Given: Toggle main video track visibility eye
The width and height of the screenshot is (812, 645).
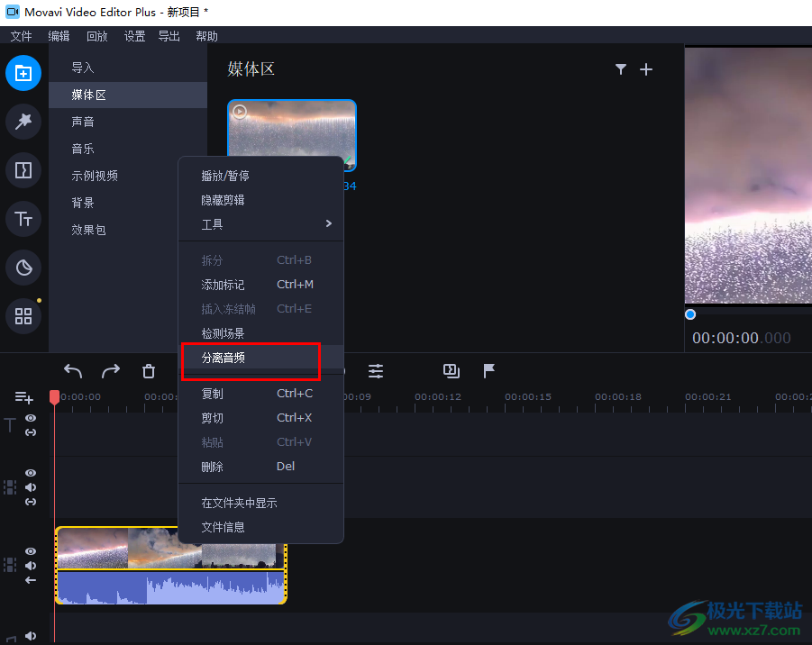Looking at the screenshot, I should (x=31, y=551).
